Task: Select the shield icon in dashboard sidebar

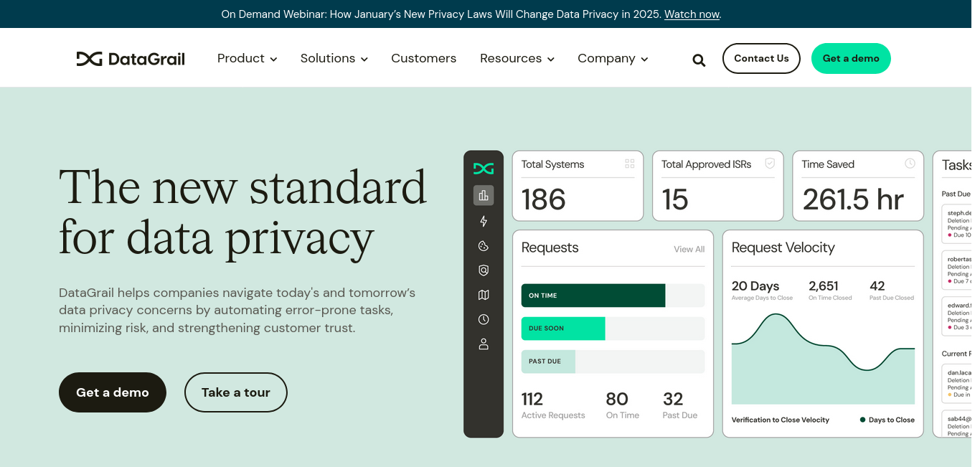Action: click(x=484, y=270)
